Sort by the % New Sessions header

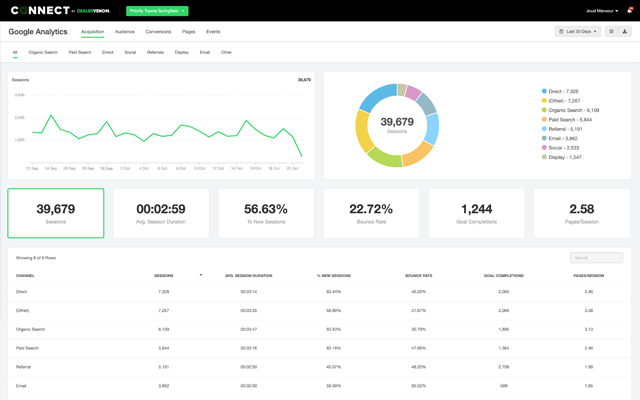point(334,276)
